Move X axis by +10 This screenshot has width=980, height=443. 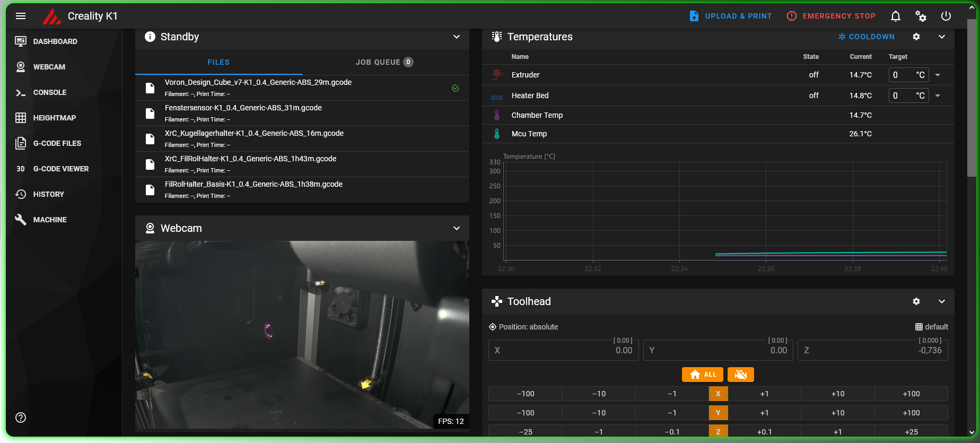(838, 394)
